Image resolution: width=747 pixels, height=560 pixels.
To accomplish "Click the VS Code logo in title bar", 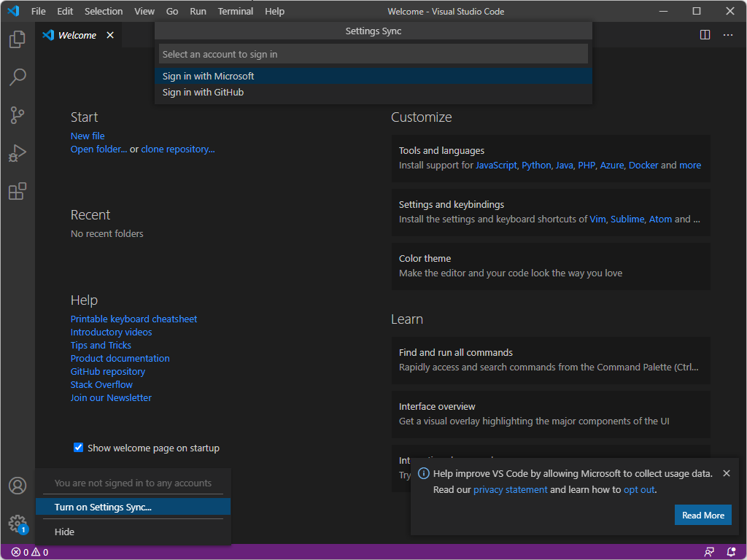I will tap(13, 11).
